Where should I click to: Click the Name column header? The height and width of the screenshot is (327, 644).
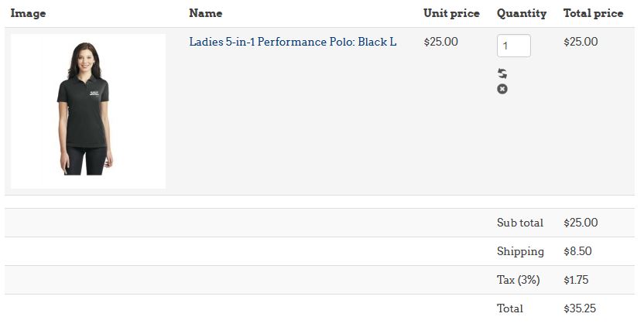coord(205,13)
